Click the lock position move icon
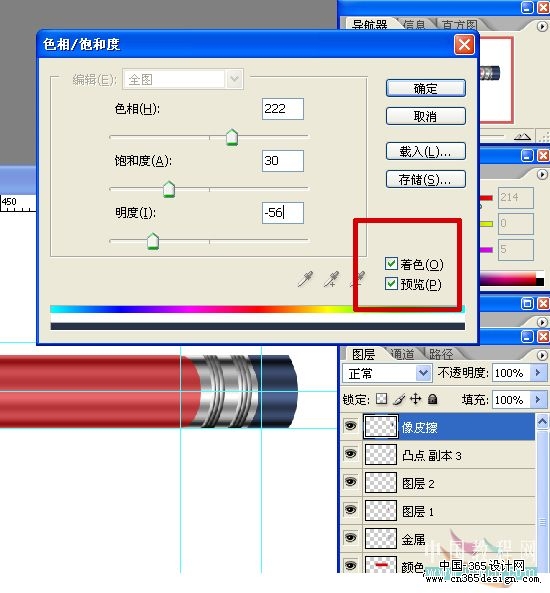This screenshot has height=593, width=550. click(415, 399)
